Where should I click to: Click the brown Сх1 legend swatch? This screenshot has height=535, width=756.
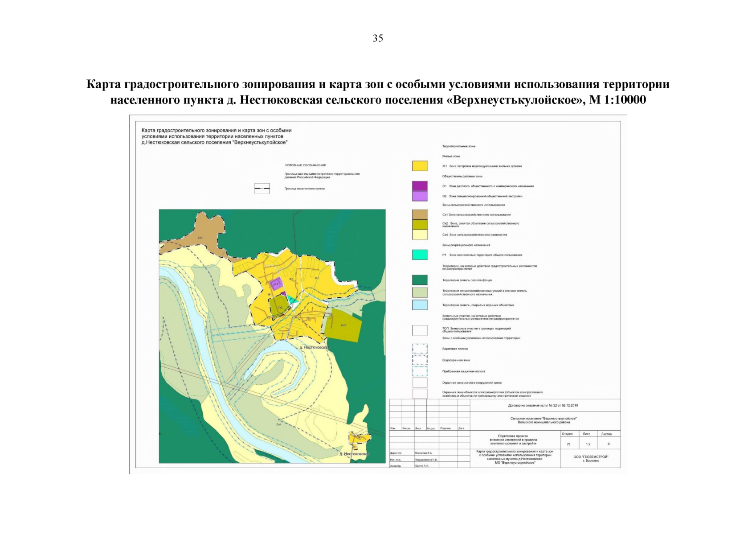(x=420, y=214)
